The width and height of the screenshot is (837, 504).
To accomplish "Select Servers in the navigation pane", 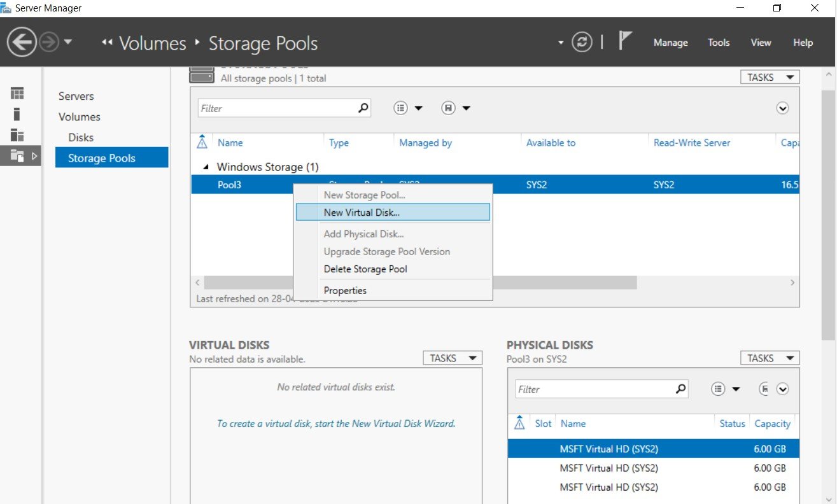I will 76,96.
